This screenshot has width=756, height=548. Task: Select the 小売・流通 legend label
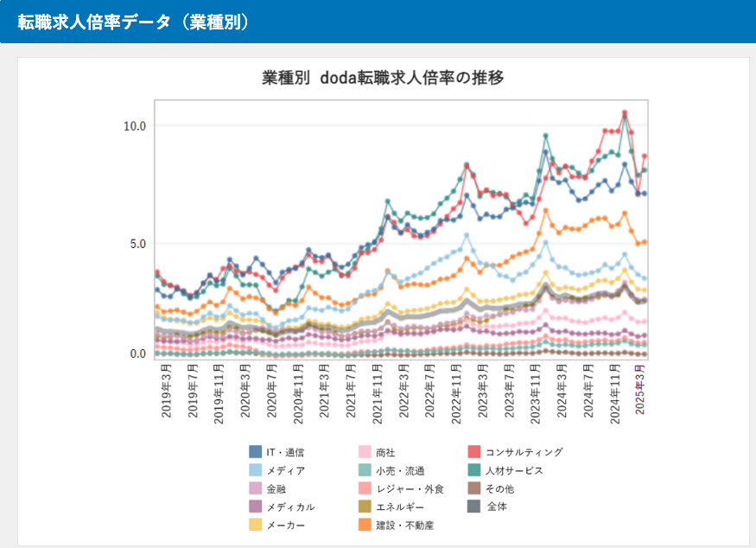(400, 471)
